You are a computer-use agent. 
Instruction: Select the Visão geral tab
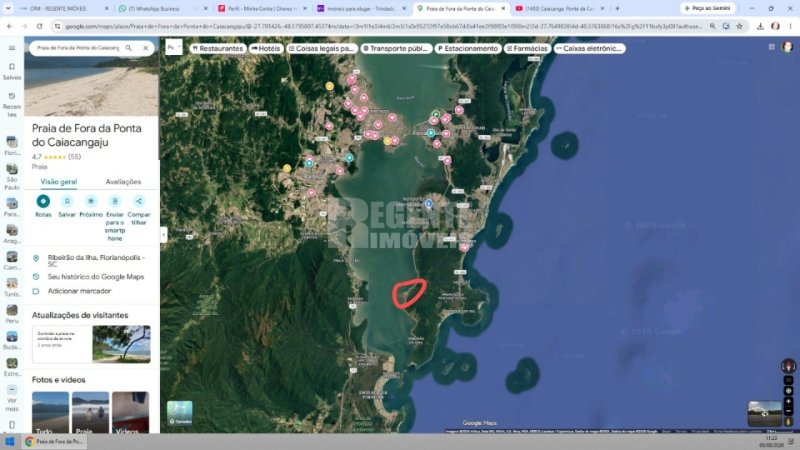click(x=59, y=182)
